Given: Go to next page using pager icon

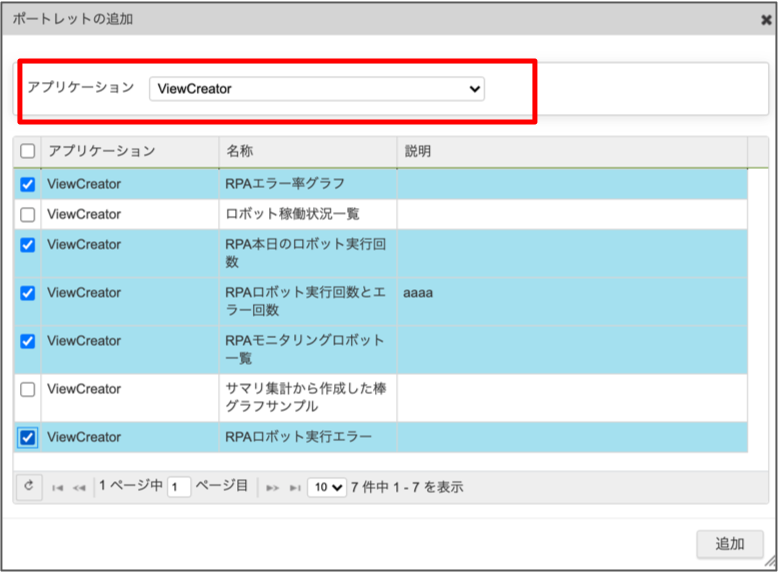Looking at the screenshot, I should tap(272, 488).
